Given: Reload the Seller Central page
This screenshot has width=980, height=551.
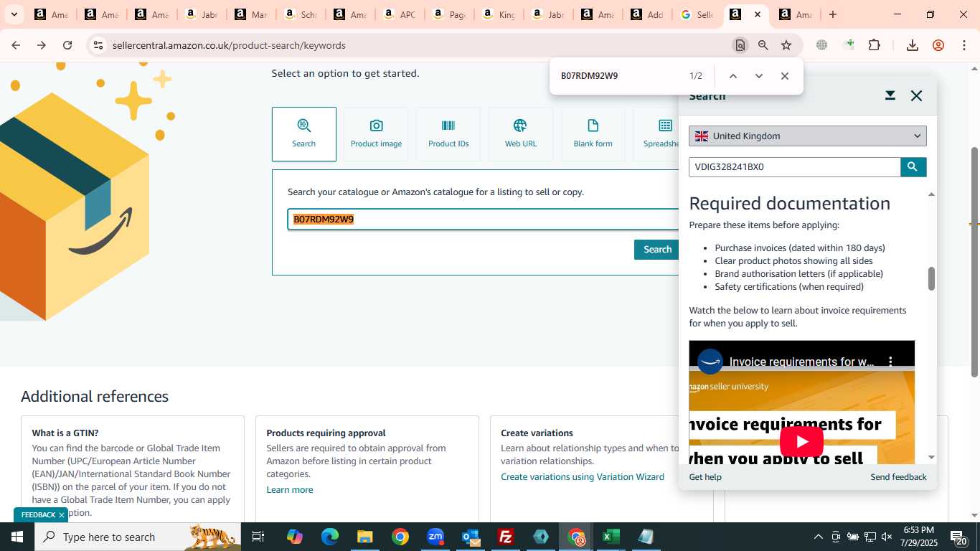Looking at the screenshot, I should click(x=67, y=45).
